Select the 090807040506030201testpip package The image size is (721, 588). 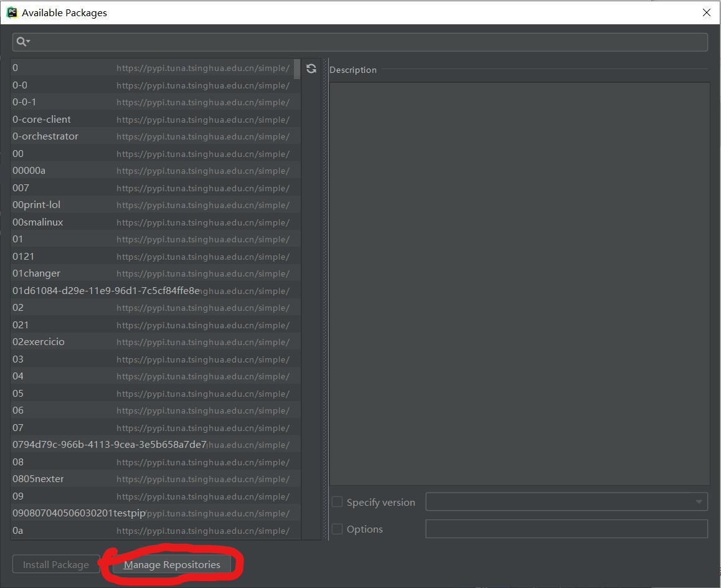(156, 513)
